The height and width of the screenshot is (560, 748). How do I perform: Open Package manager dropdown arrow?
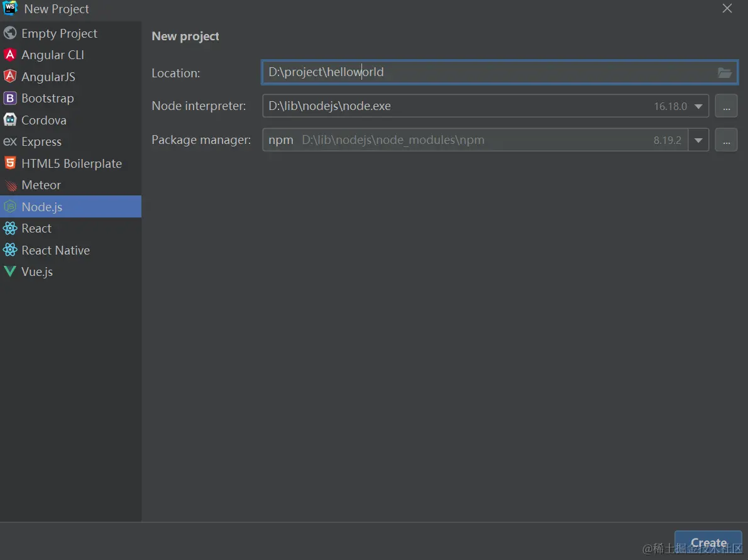(x=698, y=140)
